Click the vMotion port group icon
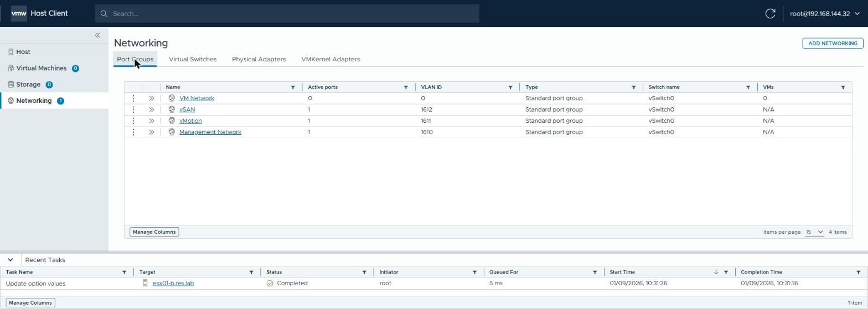 click(x=172, y=121)
